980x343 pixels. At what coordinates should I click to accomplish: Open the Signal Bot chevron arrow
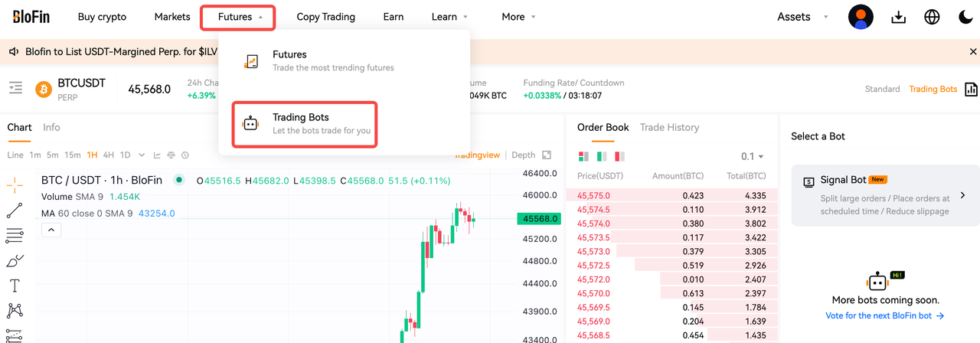[962, 195]
